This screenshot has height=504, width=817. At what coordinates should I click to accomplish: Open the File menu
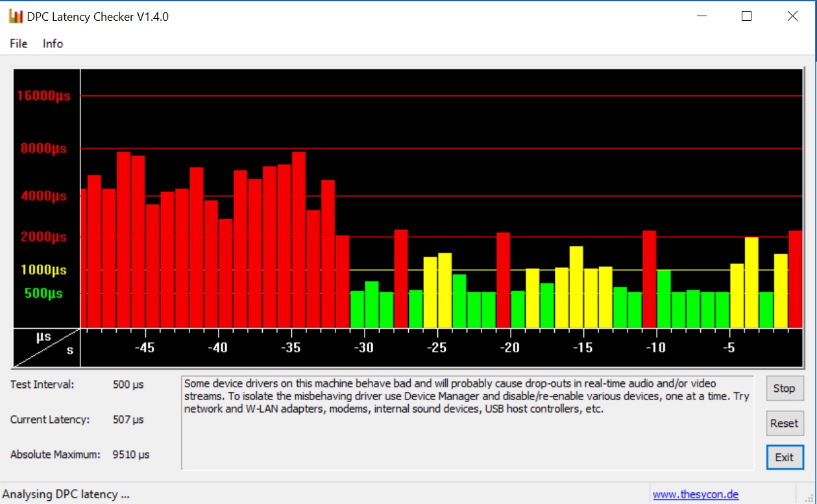click(18, 43)
